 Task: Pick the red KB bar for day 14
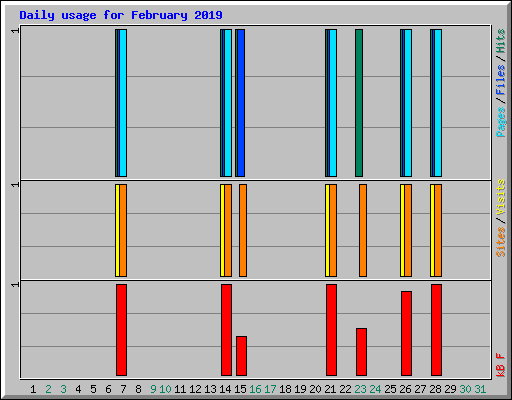pos(226,330)
